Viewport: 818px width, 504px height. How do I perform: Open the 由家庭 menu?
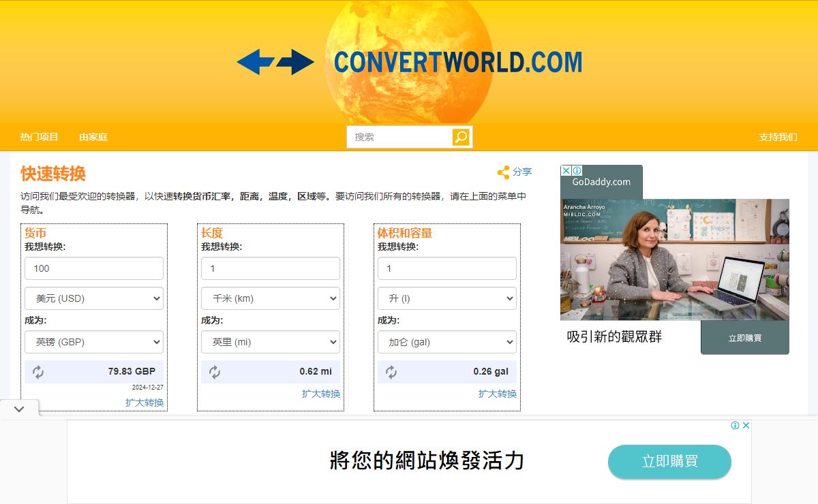[x=93, y=137]
